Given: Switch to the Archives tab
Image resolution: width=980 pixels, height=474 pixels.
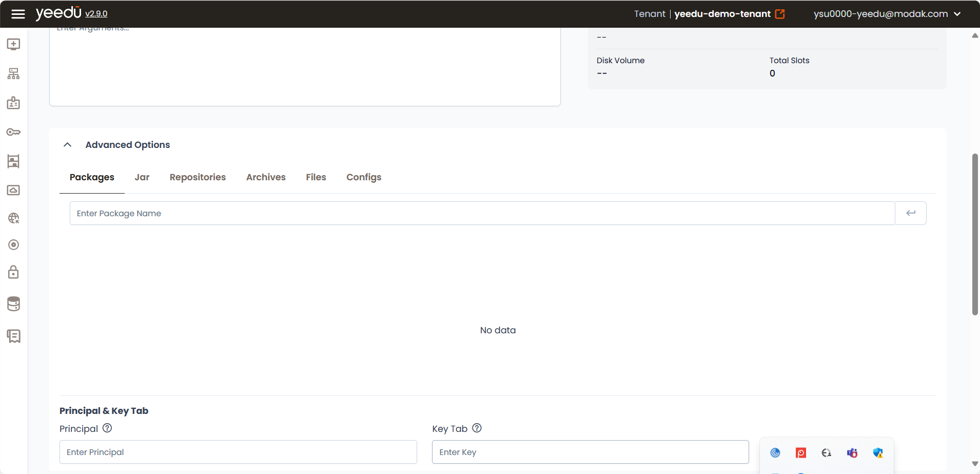Looking at the screenshot, I should point(266,177).
